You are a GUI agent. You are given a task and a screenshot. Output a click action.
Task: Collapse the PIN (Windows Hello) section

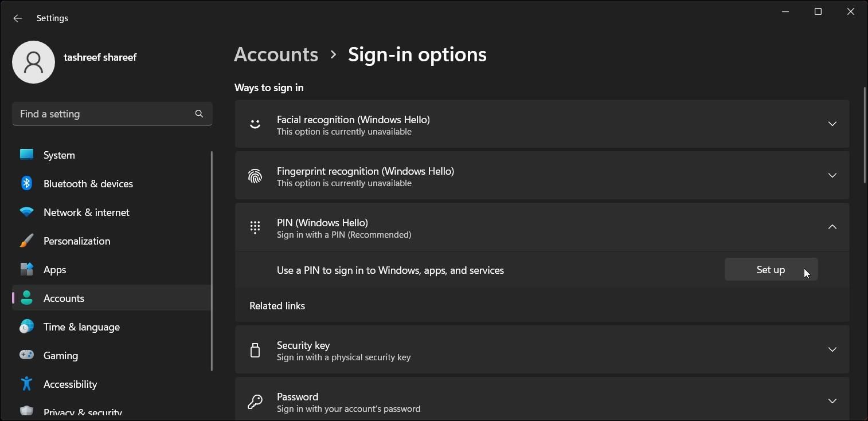point(832,227)
